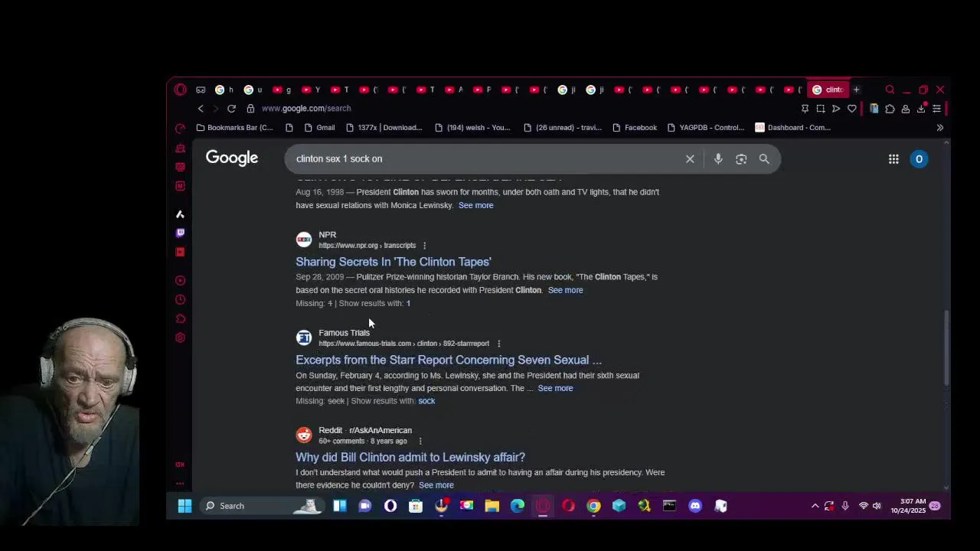Open the clock showing 3:07 AM
Viewport: 980px width, 551px height.
(x=909, y=506)
